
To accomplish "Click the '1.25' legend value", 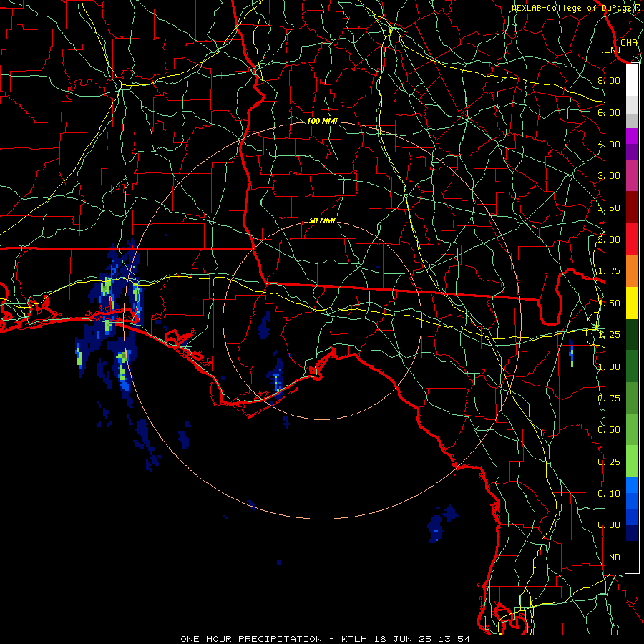I will tap(609, 335).
